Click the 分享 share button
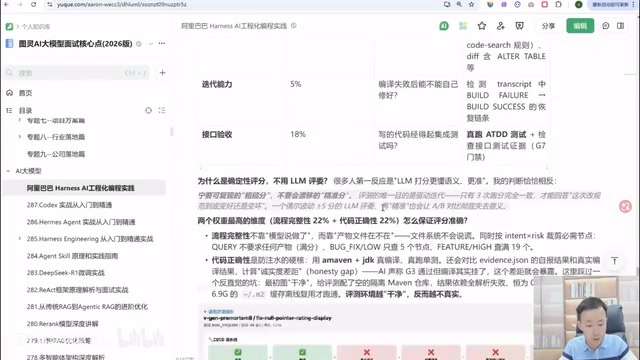 tap(548, 26)
